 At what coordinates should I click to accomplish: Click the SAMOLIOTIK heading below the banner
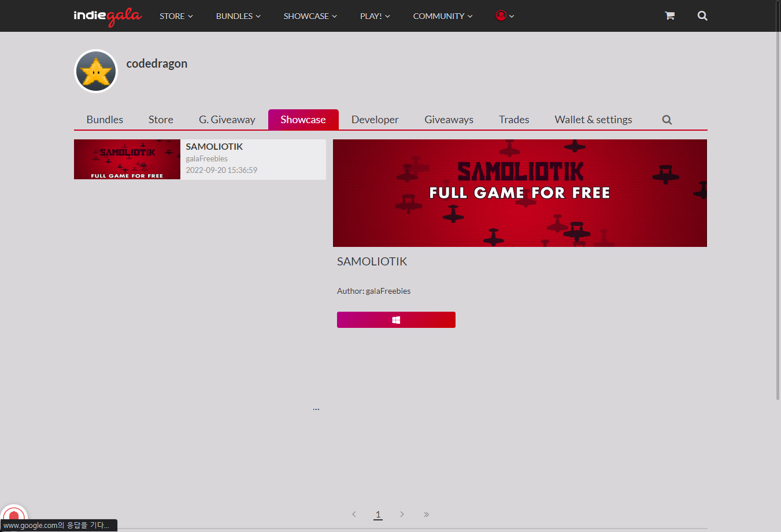372,261
